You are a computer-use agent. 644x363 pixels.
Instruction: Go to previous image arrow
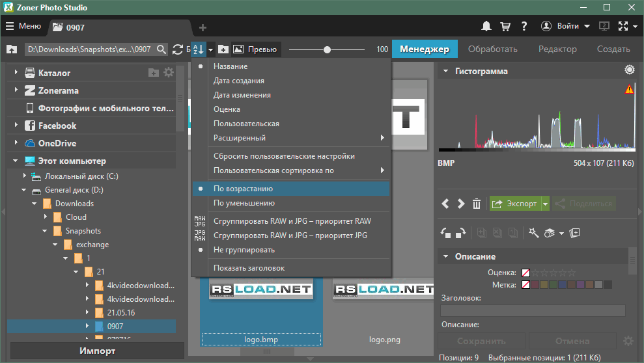point(445,204)
